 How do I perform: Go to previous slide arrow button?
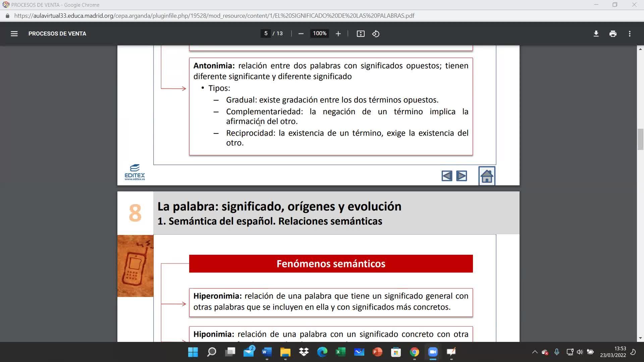[x=447, y=176]
